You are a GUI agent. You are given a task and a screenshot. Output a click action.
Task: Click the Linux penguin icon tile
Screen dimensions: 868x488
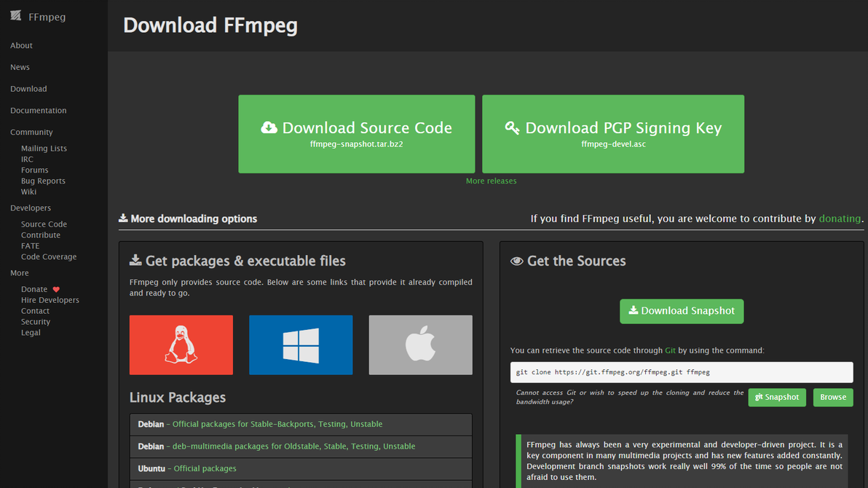[181, 345]
